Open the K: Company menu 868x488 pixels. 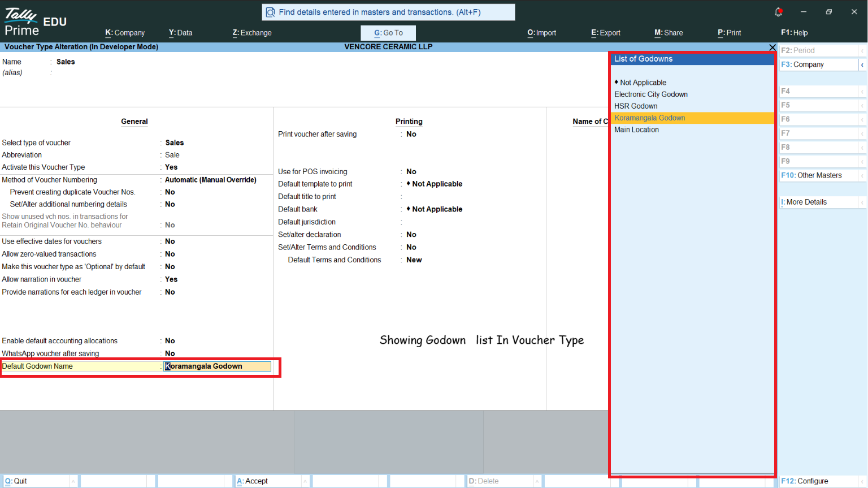(x=125, y=33)
